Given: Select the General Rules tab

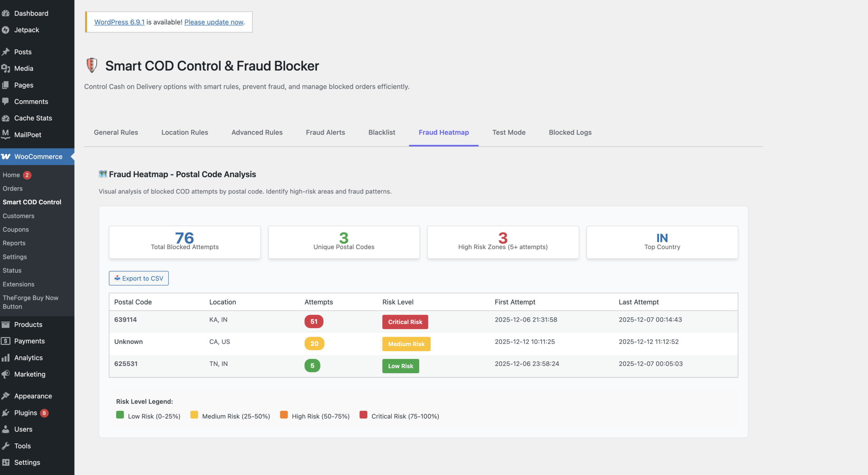Looking at the screenshot, I should click(116, 132).
